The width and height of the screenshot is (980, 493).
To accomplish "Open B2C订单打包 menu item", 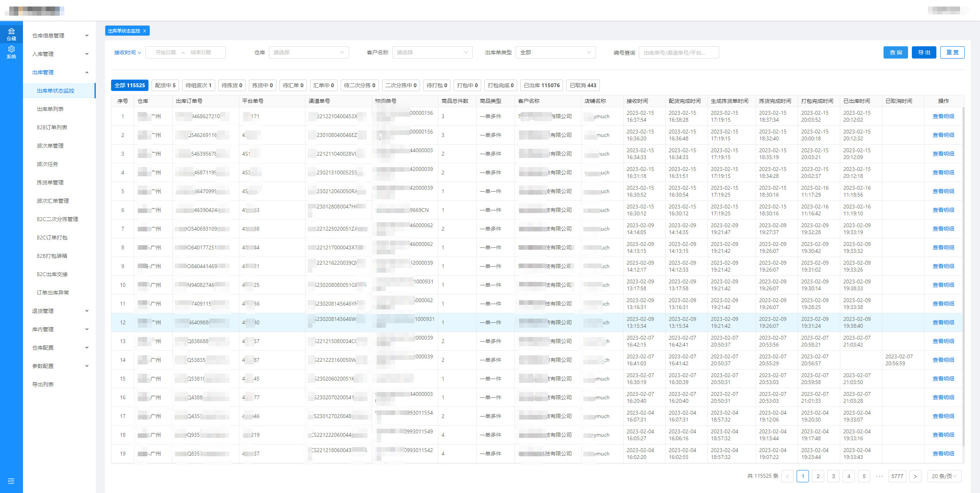I will [x=59, y=238].
